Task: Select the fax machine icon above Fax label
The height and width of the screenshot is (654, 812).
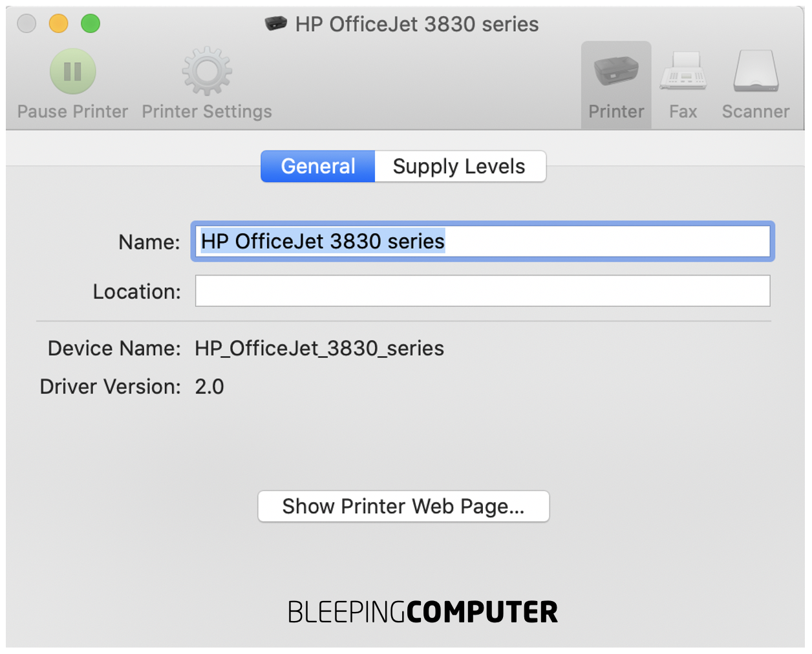Action: pos(683,71)
